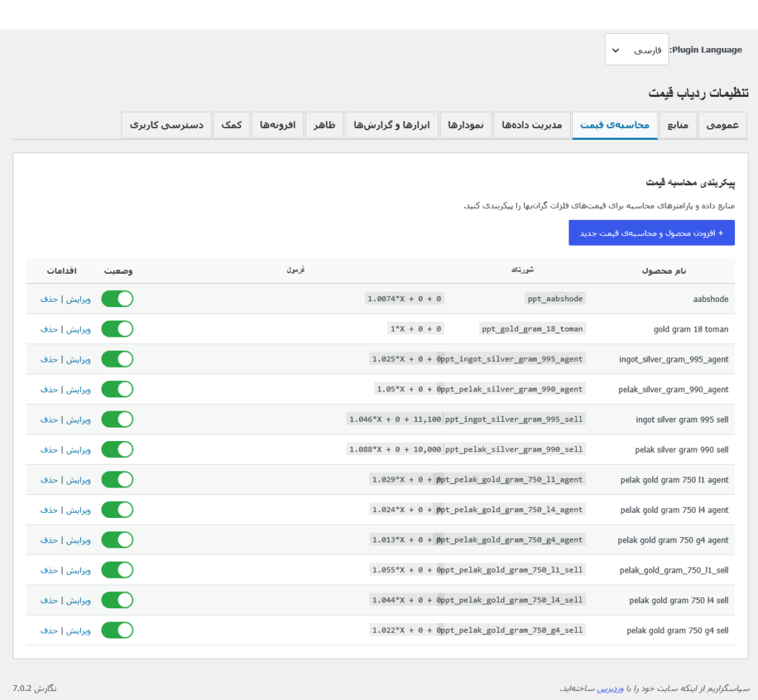Screen dimensions: 758x700
Task: Switch to the منابع tab
Action: click(x=678, y=125)
